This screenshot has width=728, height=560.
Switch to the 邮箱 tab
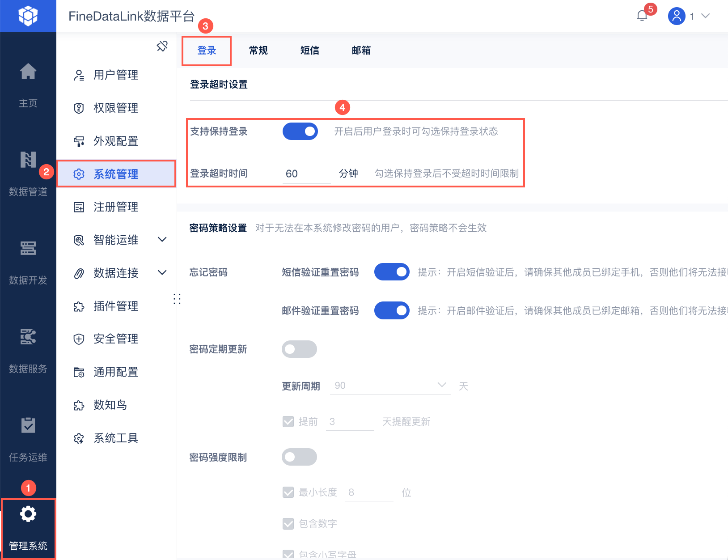click(361, 51)
